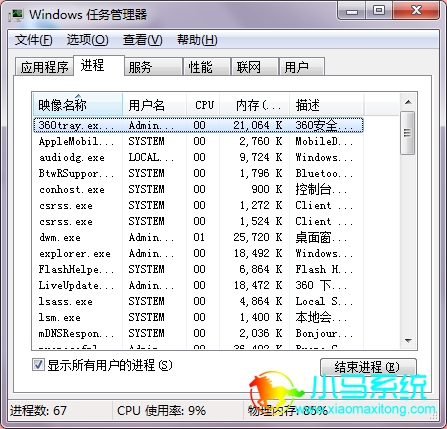
Task: Select the dwm.exe process row
Action: 198,238
